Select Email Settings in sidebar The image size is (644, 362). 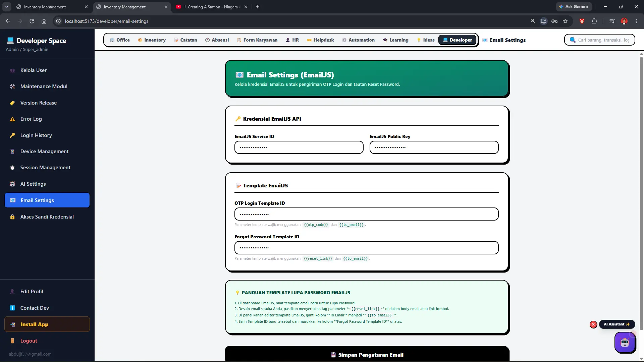(47, 200)
